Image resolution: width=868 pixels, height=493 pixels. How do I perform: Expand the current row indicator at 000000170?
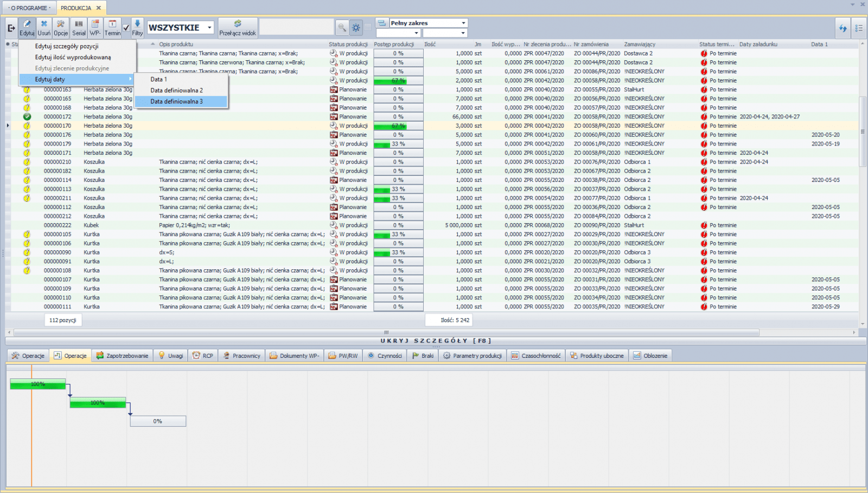(8, 125)
